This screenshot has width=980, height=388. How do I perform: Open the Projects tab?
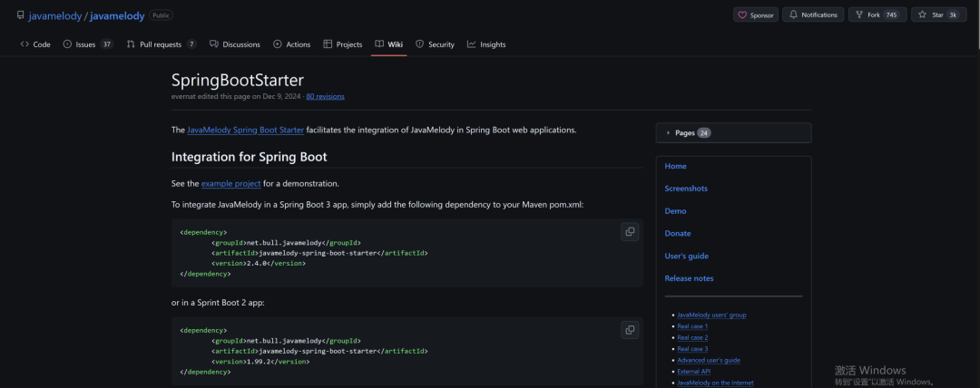342,44
